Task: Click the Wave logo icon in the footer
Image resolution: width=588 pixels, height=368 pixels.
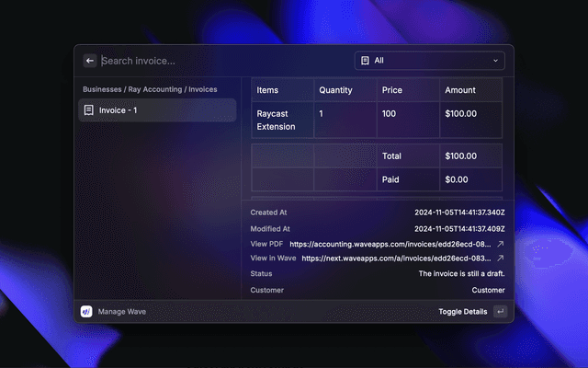Action: point(86,312)
